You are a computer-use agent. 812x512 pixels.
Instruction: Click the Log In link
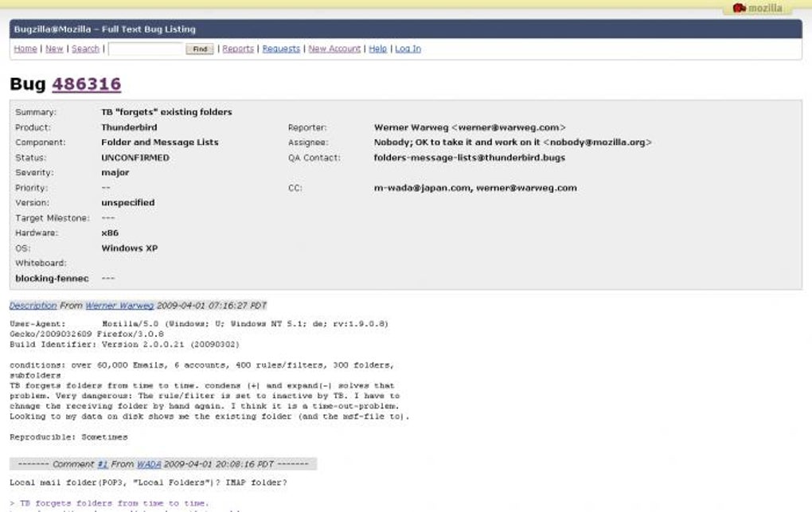point(408,49)
